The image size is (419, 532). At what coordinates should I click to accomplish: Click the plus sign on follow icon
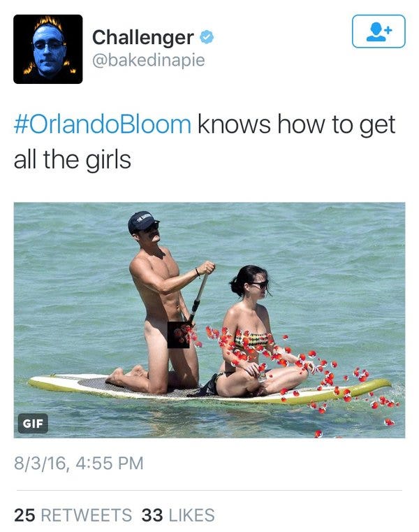pyautogui.click(x=388, y=30)
